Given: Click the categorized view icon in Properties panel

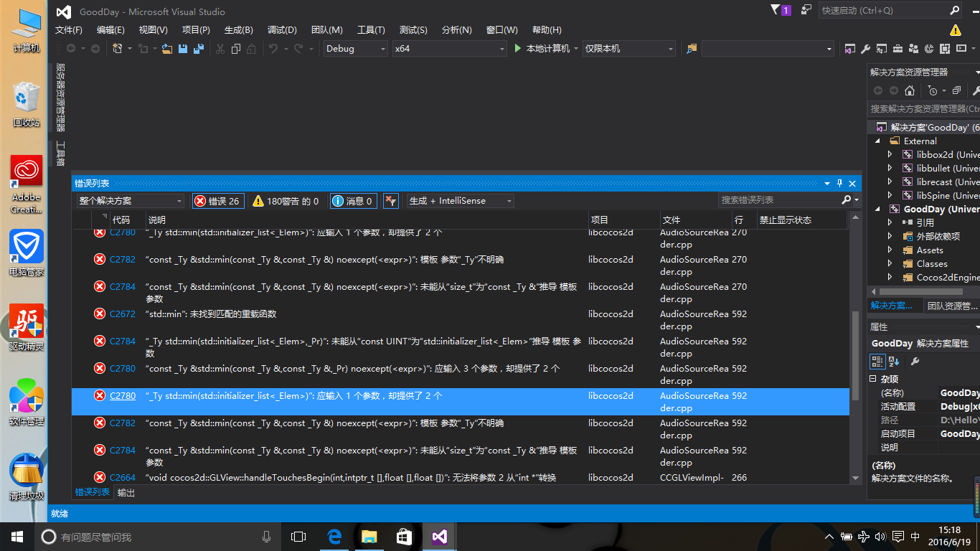Looking at the screenshot, I should (877, 361).
